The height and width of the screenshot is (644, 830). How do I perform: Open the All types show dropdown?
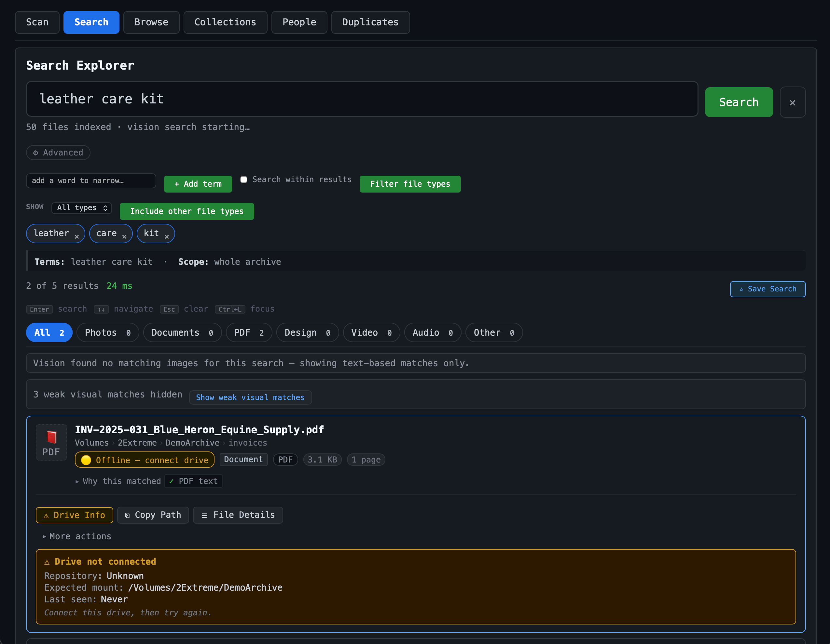(82, 208)
